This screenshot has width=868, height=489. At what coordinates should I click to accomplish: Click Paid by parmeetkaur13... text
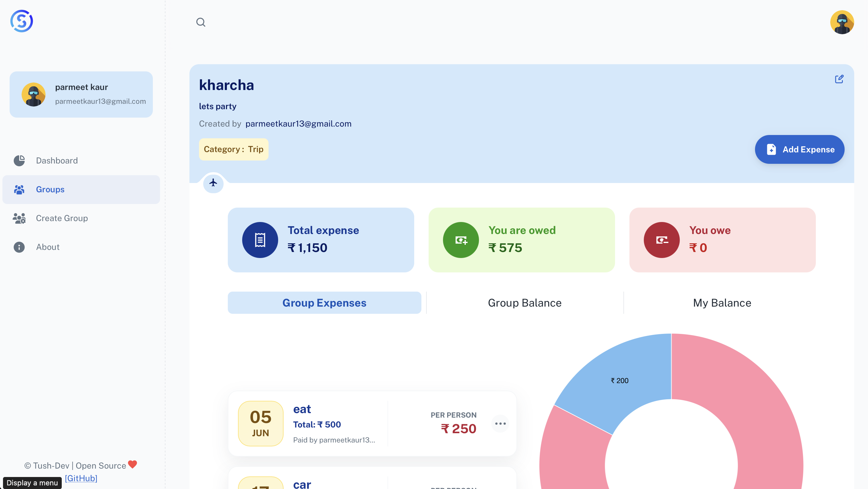(x=334, y=440)
